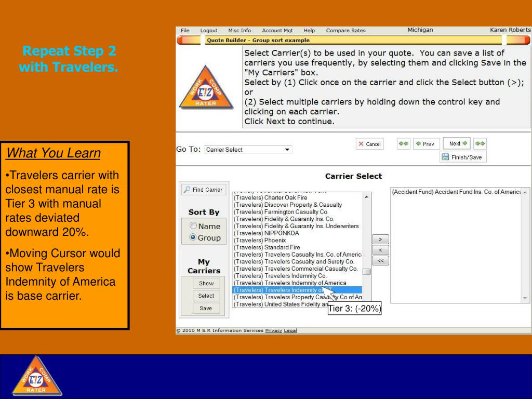This screenshot has height=399, width=532.
Task: Open the Go To Carrier Select dropdown
Action: [248, 150]
